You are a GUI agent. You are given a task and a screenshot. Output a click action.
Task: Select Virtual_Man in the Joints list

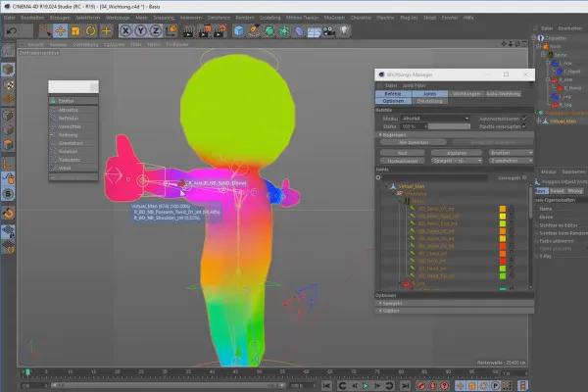(412, 186)
